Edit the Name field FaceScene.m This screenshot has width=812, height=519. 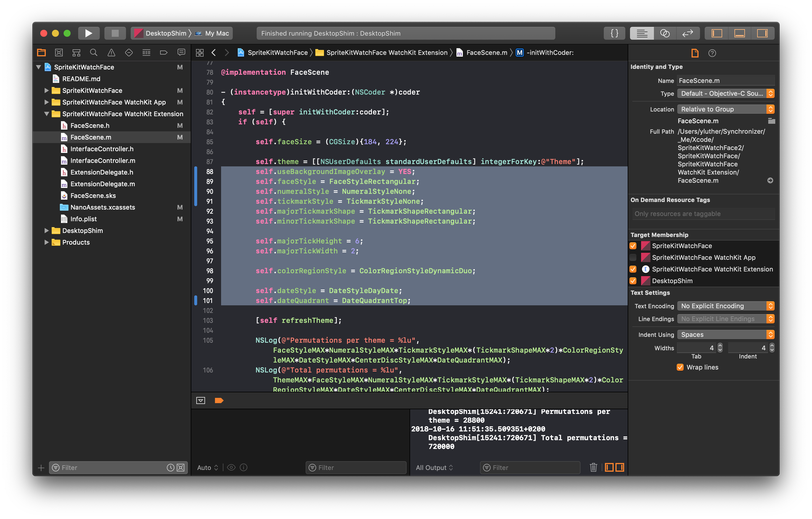[726, 81]
